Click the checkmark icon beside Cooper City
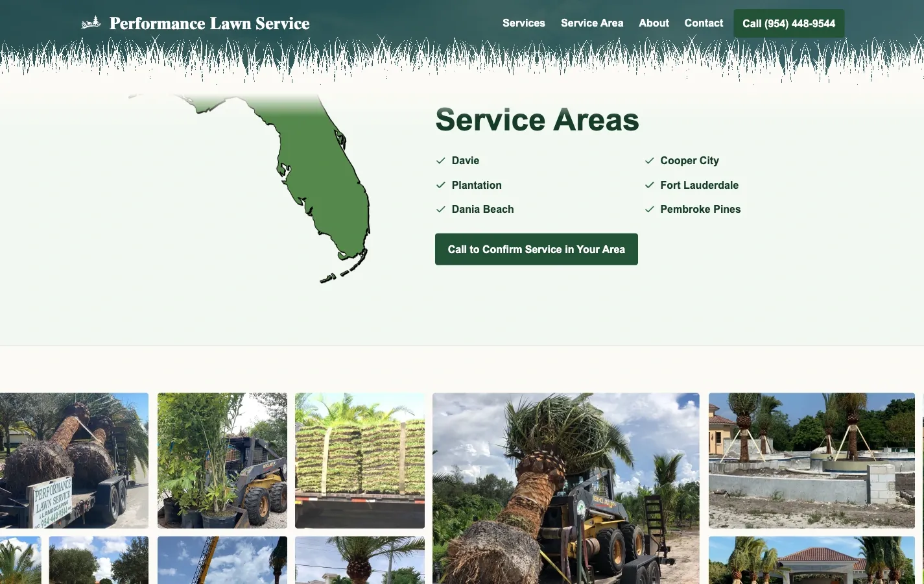The image size is (924, 584). point(649,160)
